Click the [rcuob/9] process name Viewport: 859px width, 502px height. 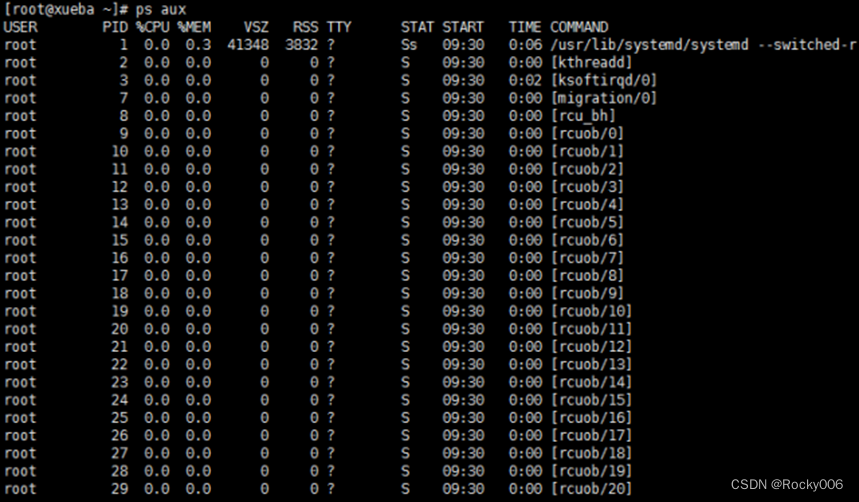click(x=587, y=293)
